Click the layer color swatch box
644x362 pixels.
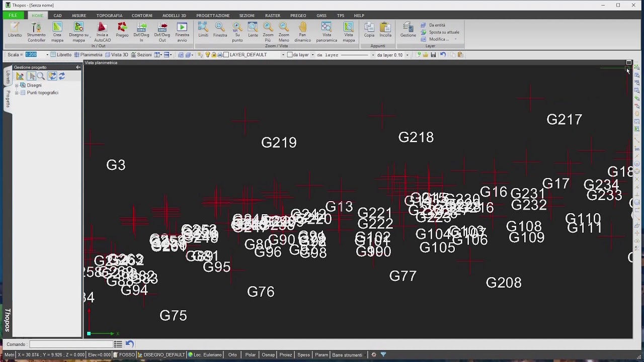pyautogui.click(x=226, y=55)
